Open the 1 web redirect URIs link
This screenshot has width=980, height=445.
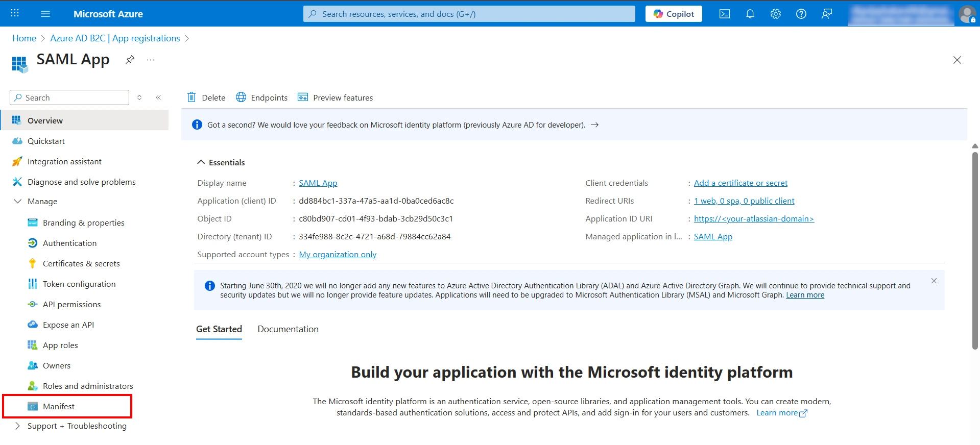point(744,201)
